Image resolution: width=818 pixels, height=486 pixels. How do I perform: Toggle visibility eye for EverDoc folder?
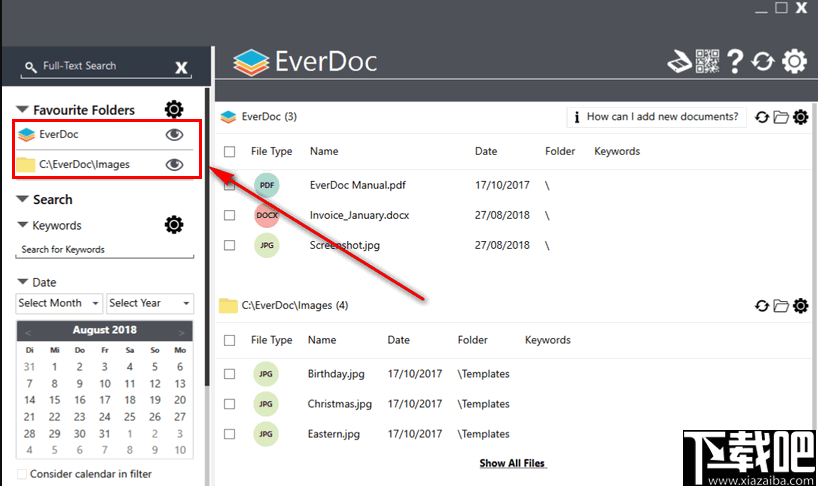174,135
